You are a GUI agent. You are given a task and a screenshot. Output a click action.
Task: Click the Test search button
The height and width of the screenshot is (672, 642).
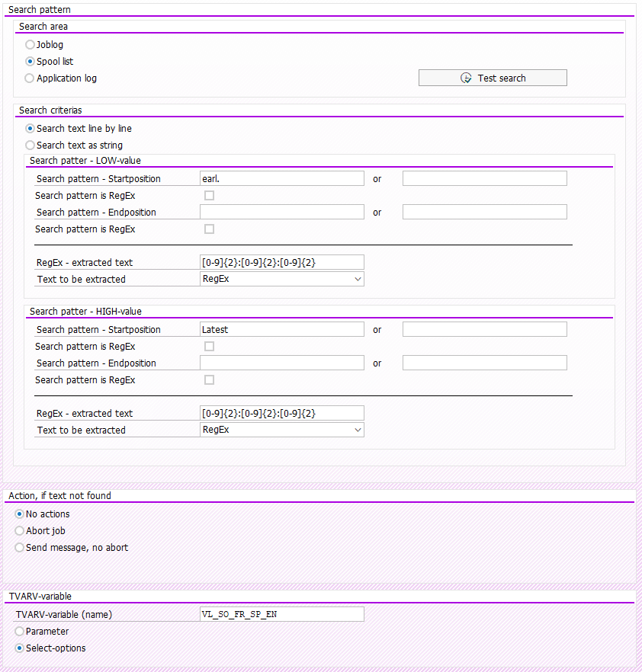coord(493,78)
